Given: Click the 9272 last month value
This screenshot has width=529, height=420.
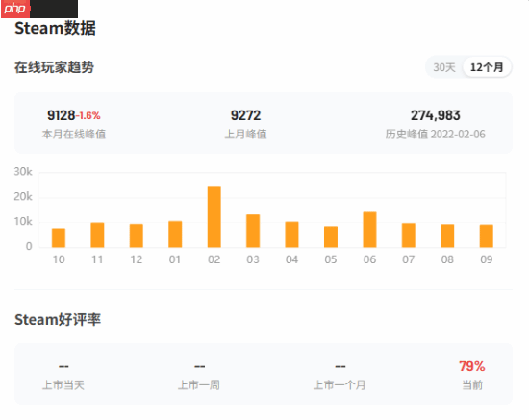Looking at the screenshot, I should tap(245, 115).
